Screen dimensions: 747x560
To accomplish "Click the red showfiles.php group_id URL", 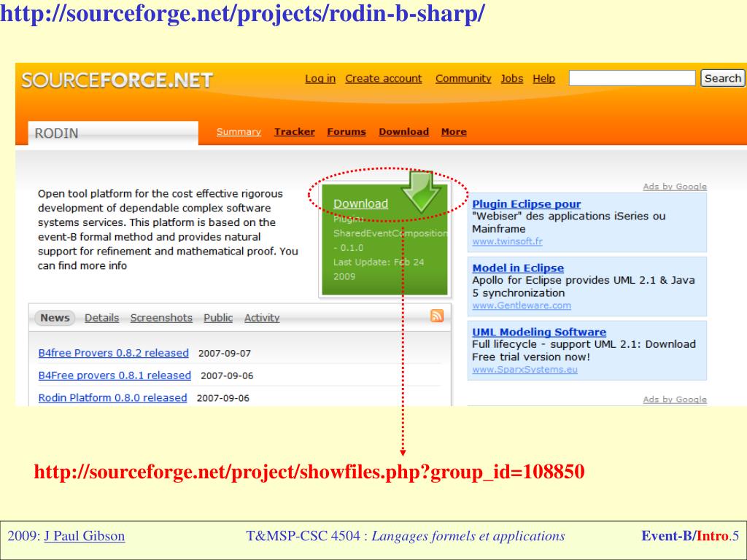I will tap(309, 472).
